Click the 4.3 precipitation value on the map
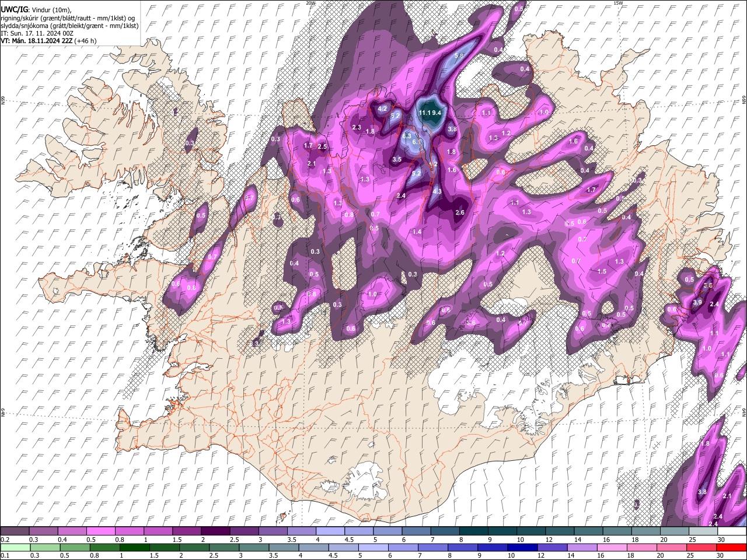The image size is (747, 560). pyautogui.click(x=437, y=191)
